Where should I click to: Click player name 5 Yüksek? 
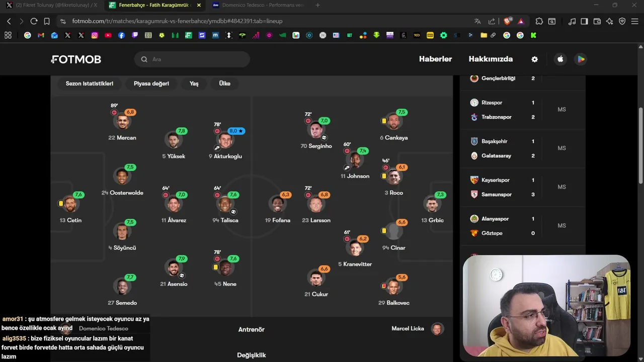point(174,156)
